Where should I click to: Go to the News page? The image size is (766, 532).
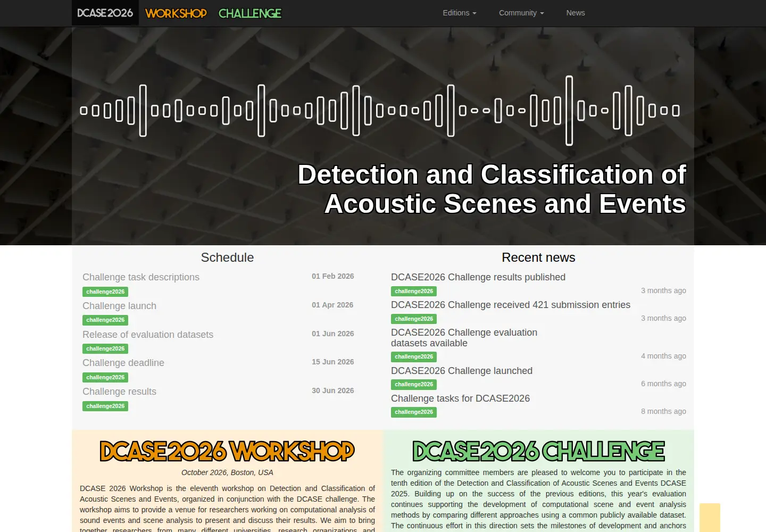click(576, 13)
